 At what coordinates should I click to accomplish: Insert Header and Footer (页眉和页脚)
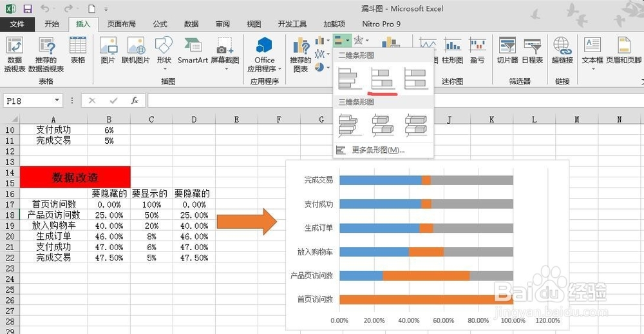[623, 50]
